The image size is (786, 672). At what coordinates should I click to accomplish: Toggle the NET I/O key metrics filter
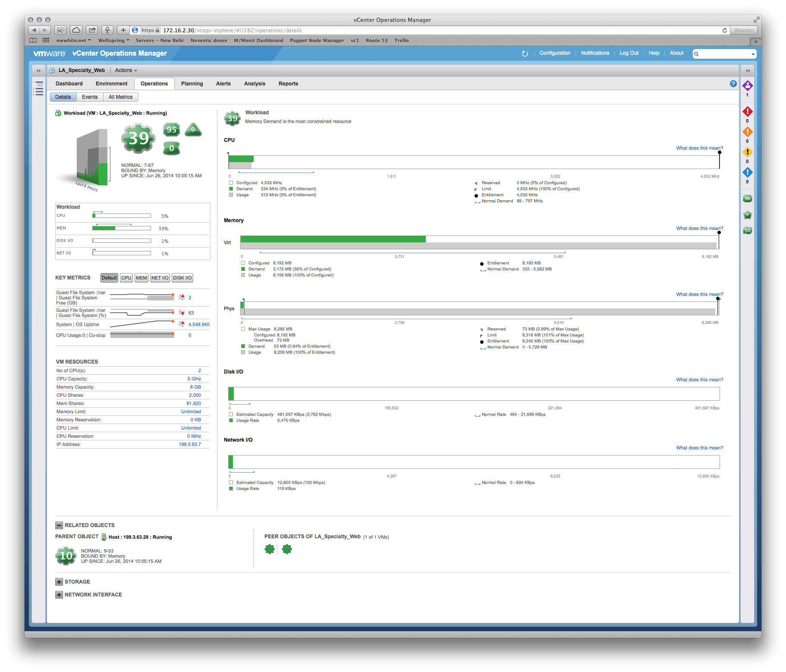click(160, 278)
